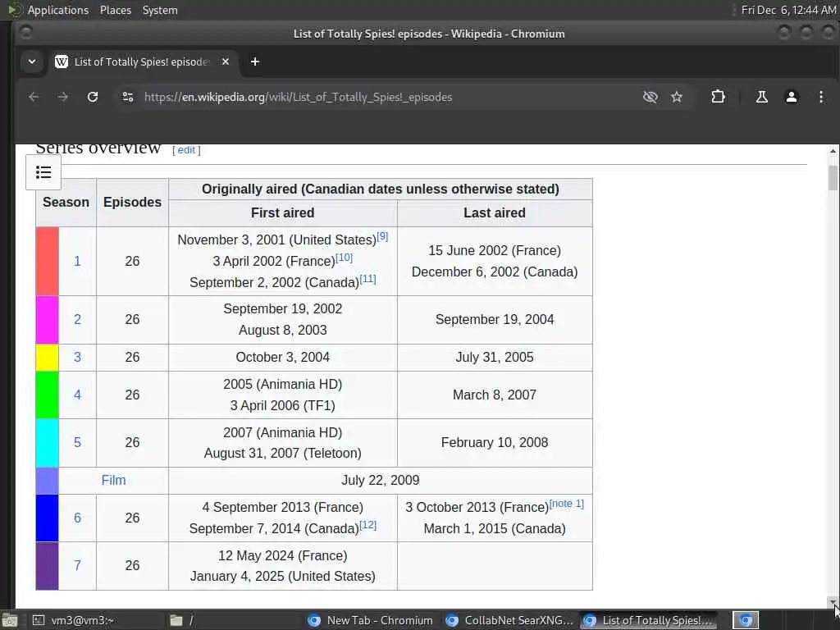Image resolution: width=840 pixels, height=630 pixels.
Task: Click 'October 3, 2004' first aired cell
Action: (x=283, y=358)
